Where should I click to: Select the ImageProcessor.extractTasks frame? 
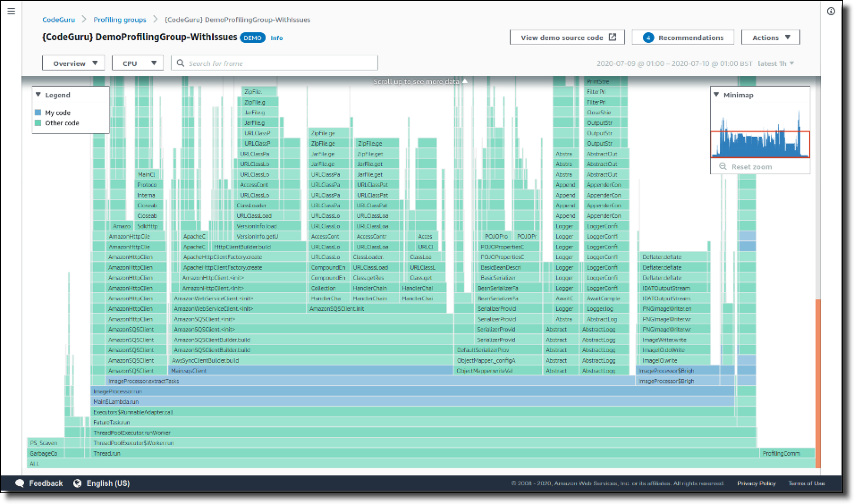point(371,381)
